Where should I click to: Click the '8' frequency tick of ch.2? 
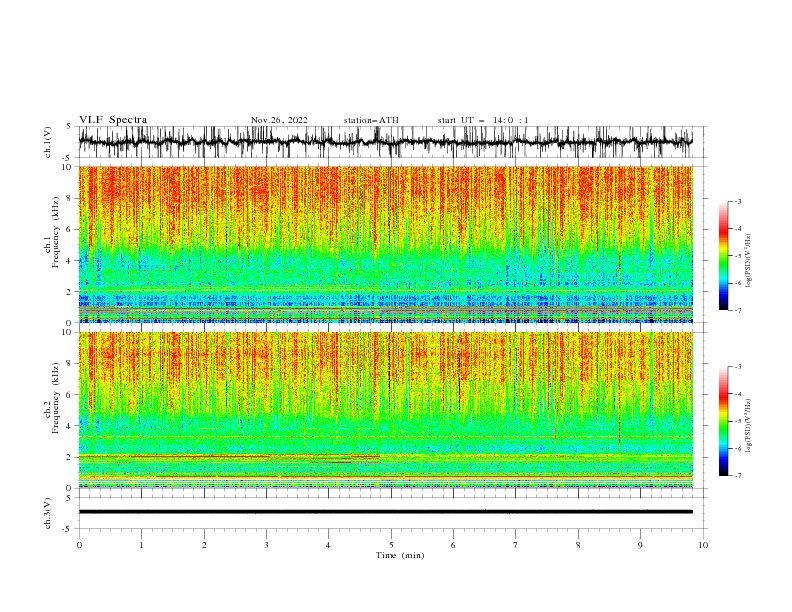71,364
